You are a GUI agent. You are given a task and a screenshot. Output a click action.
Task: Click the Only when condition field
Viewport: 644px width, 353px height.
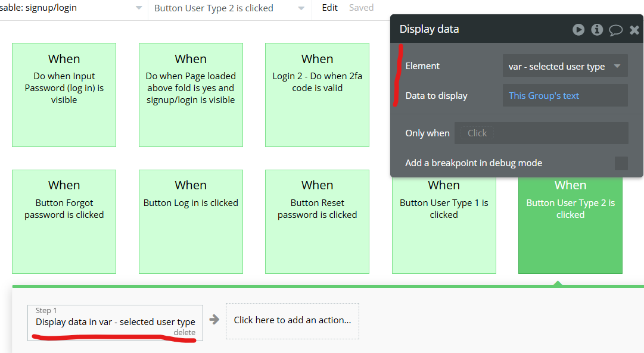541,133
